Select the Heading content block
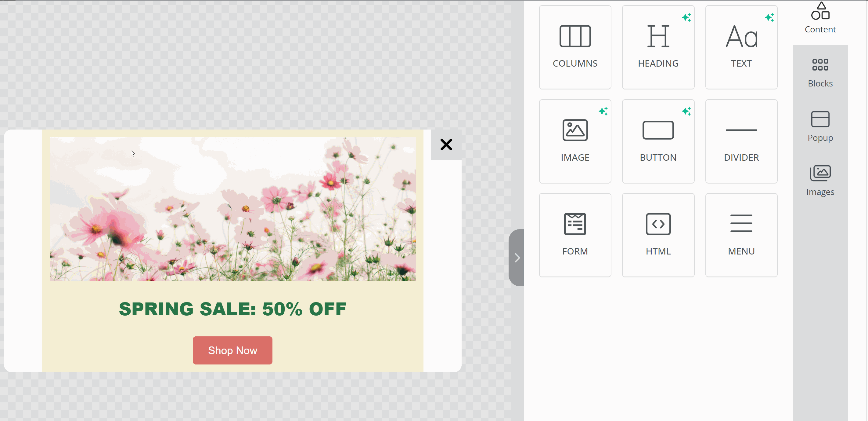Image resolution: width=868 pixels, height=421 pixels. click(658, 47)
